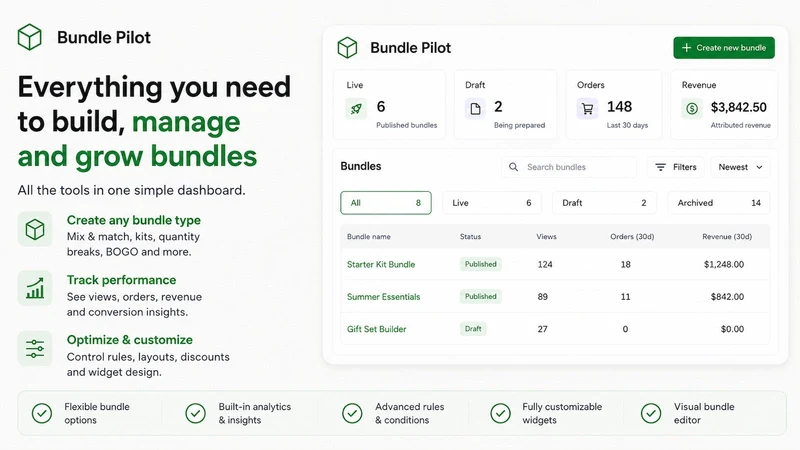Click the Bundle Pilot title in the page header
Image resolution: width=800 pixels, height=450 pixels.
104,37
